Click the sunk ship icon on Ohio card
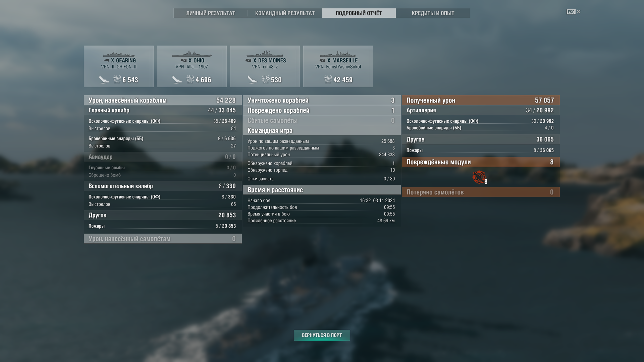This screenshot has width=644, height=362. coord(177,79)
